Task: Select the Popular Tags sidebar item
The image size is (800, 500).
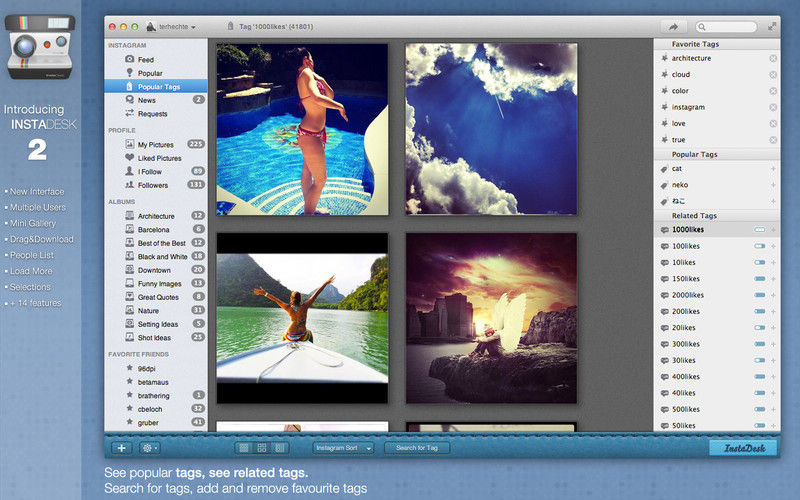Action: point(156,86)
